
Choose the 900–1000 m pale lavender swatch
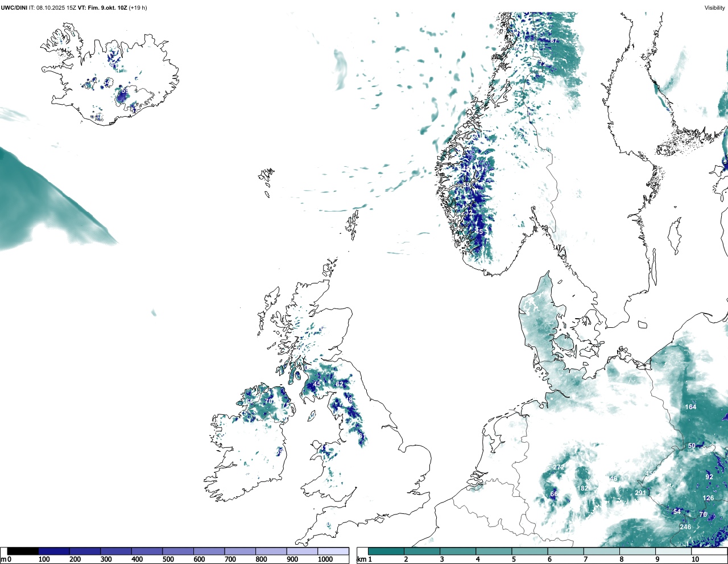[x=302, y=551]
